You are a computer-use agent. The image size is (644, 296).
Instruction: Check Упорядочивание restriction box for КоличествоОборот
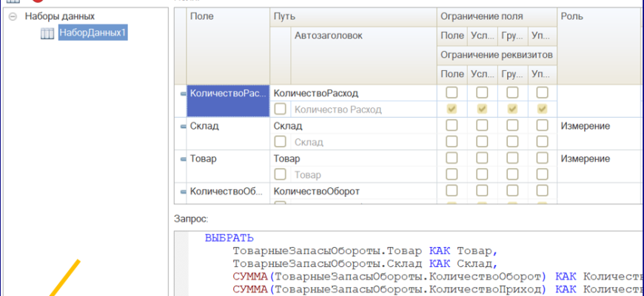tap(542, 191)
